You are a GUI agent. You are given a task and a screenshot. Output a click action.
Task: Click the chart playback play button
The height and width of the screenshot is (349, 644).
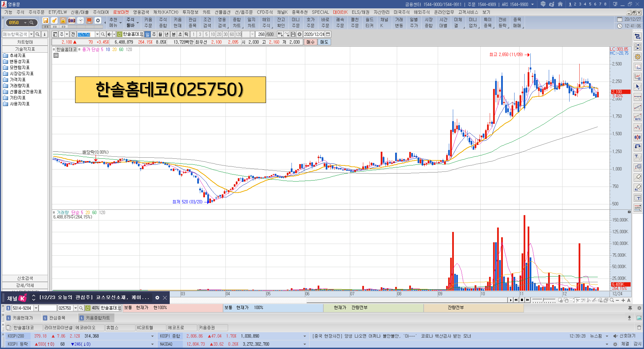click(511, 300)
